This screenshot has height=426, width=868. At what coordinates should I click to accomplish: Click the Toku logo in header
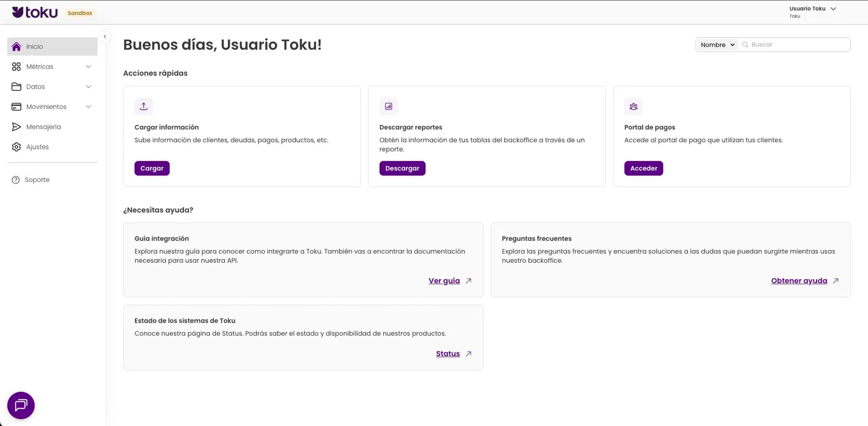tap(34, 12)
